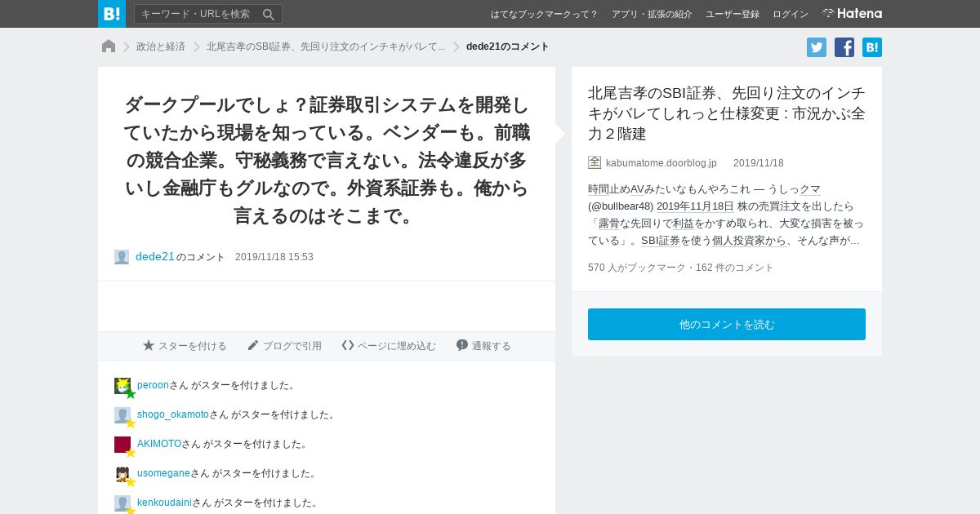Image resolution: width=980 pixels, height=514 pixels.
Task: Click 他のコメントを読む button
Action: (727, 324)
